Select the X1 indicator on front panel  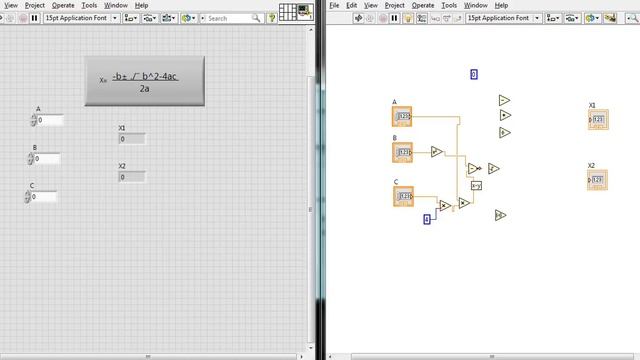coord(132,139)
